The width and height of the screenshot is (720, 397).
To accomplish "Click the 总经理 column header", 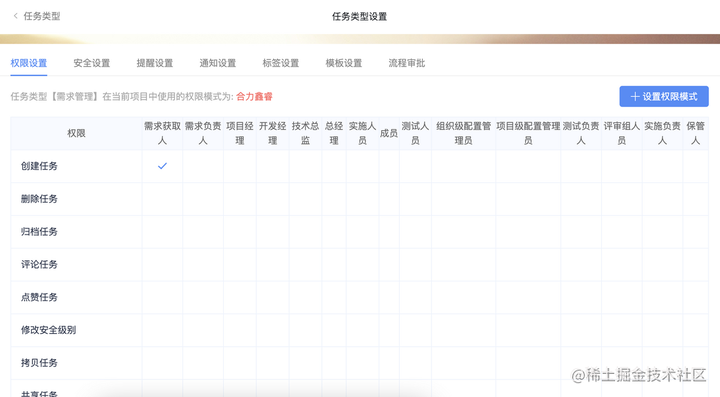I will [x=334, y=133].
